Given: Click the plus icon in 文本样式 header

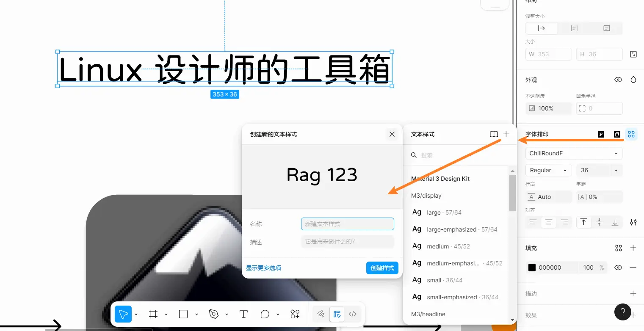Looking at the screenshot, I should point(506,134).
